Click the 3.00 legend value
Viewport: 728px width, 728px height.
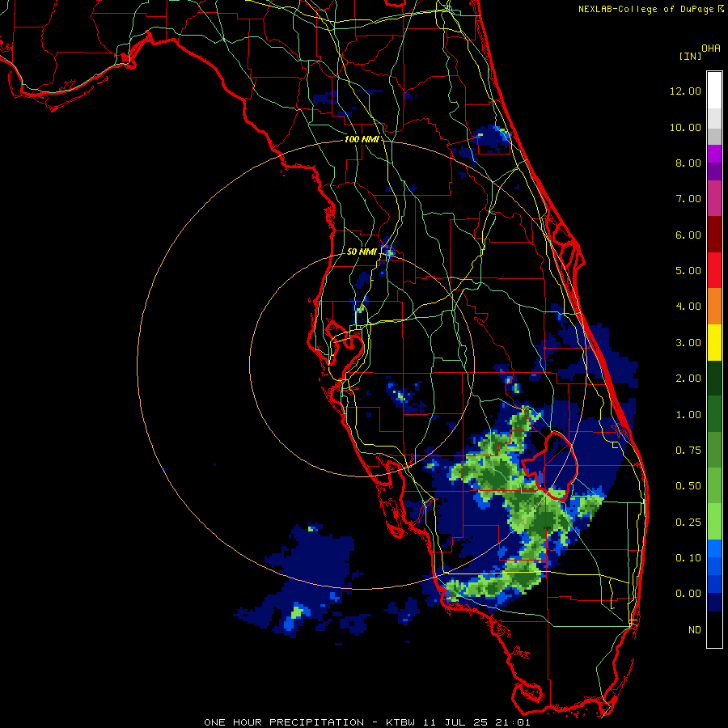coord(688,343)
